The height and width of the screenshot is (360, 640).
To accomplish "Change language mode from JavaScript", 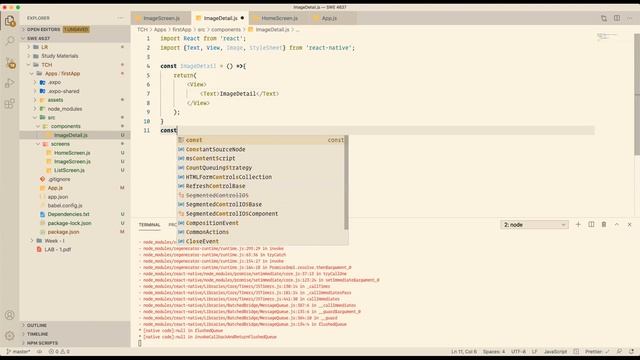I will [556, 351].
